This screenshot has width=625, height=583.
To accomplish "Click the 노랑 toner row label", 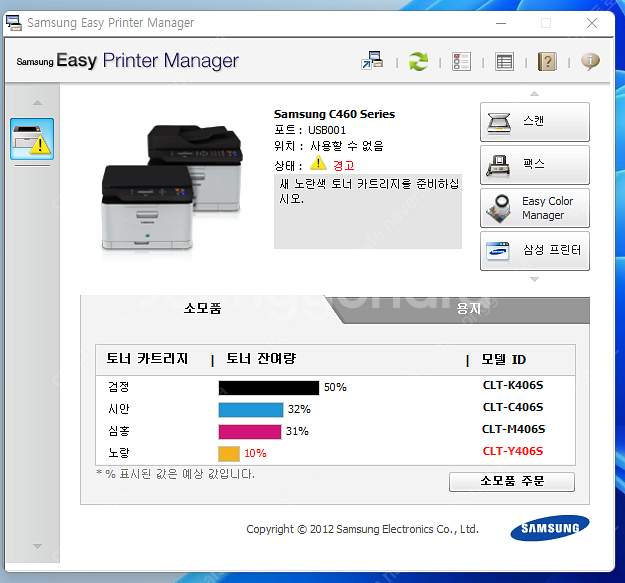I will tap(119, 453).
